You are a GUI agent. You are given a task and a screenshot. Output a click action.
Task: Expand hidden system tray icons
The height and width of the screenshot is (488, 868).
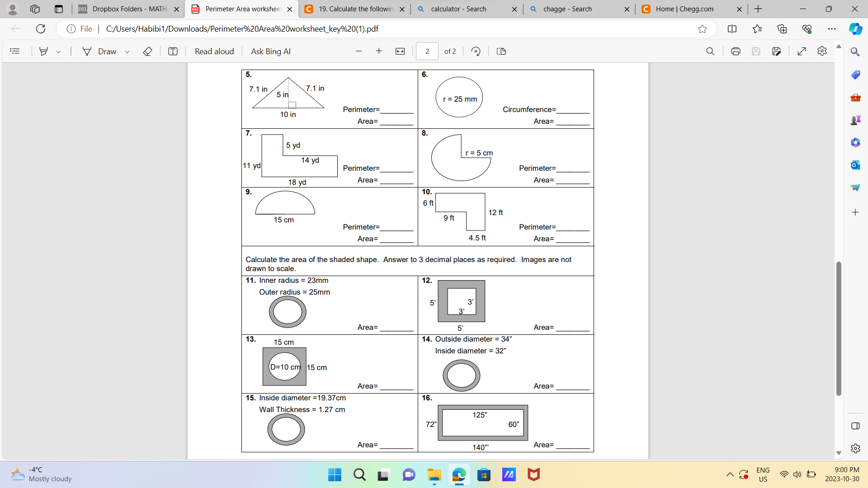pyautogui.click(x=730, y=474)
